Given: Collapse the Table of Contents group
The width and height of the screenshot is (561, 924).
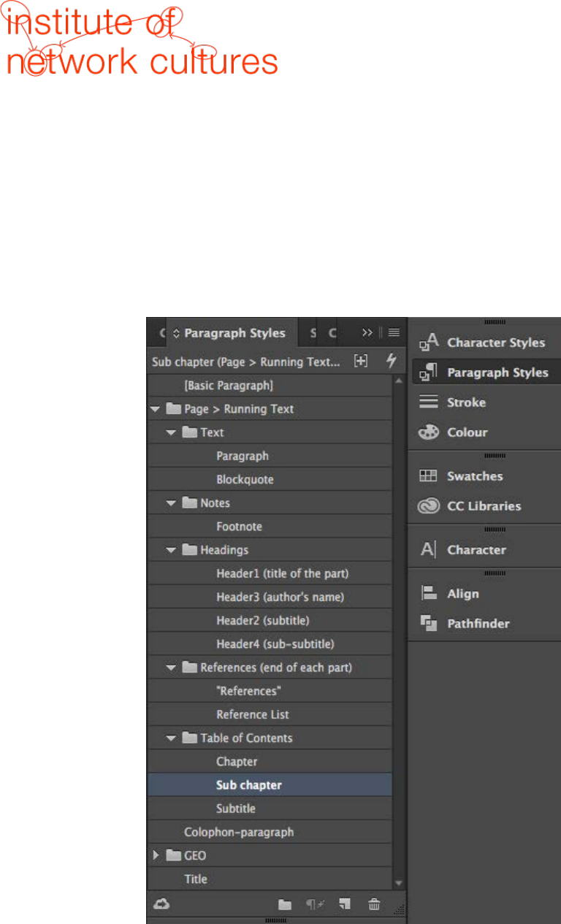Looking at the screenshot, I should click(x=171, y=738).
